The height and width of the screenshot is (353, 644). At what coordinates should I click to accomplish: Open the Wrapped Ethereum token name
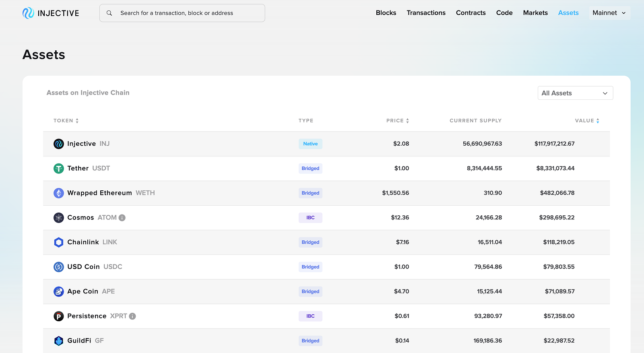tap(99, 193)
